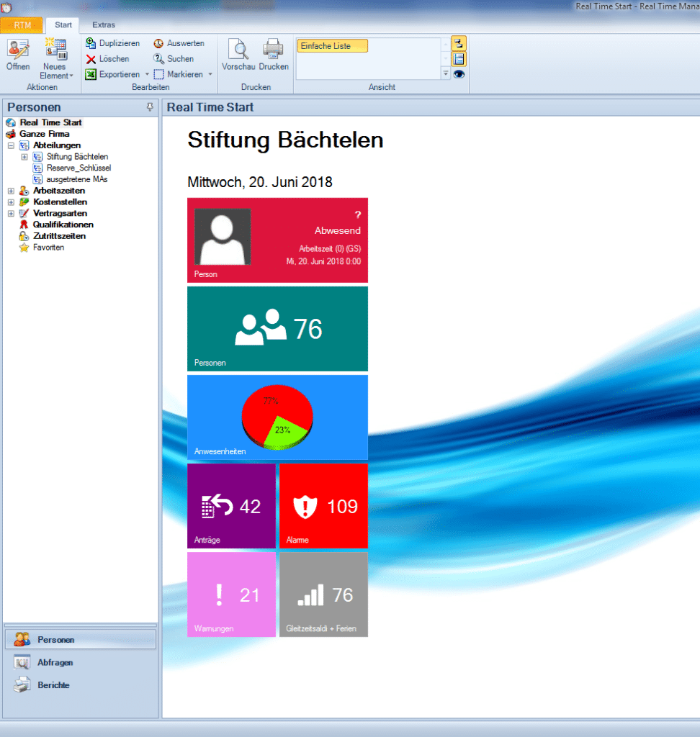The image size is (700, 737).
Task: Select ausgetretene MAs in the tree
Action: tap(76, 179)
